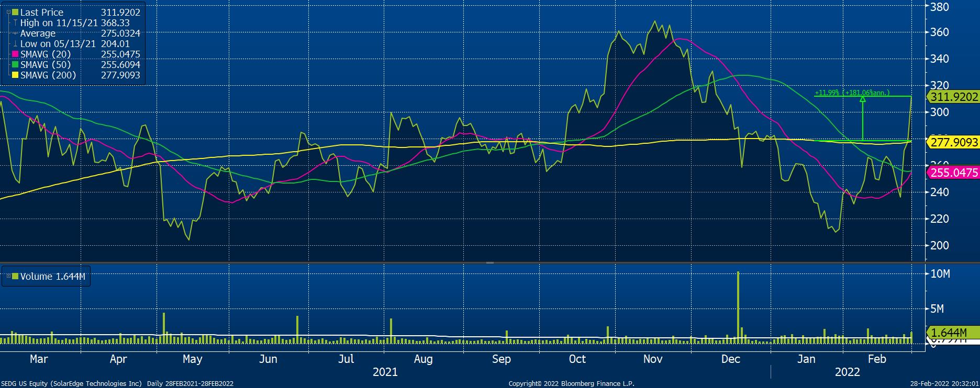This screenshot has height=388, width=980.
Task: Click the Volume legend color swatch
Action: coord(15,276)
